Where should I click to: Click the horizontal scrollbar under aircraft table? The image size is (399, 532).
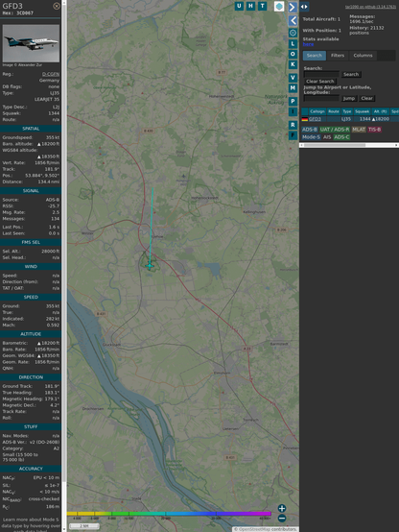click(x=349, y=145)
